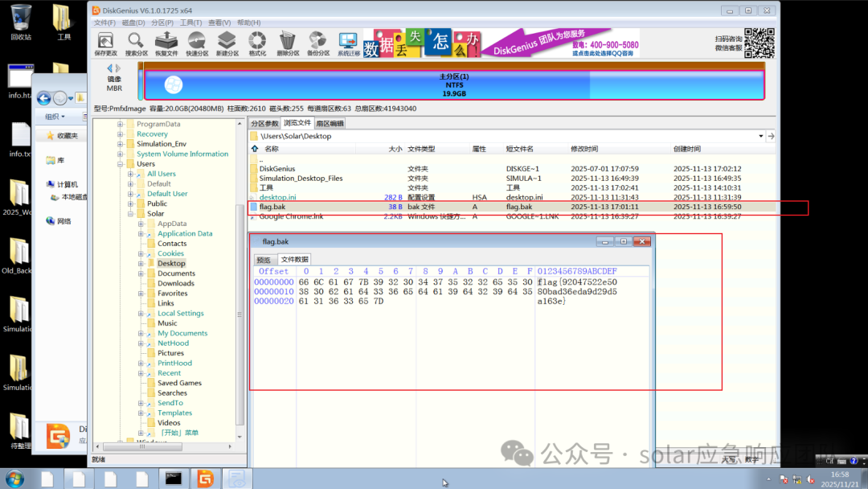Launch the 系统迁移 system migration icon
Image resolution: width=868 pixels, height=489 pixels.
click(348, 43)
